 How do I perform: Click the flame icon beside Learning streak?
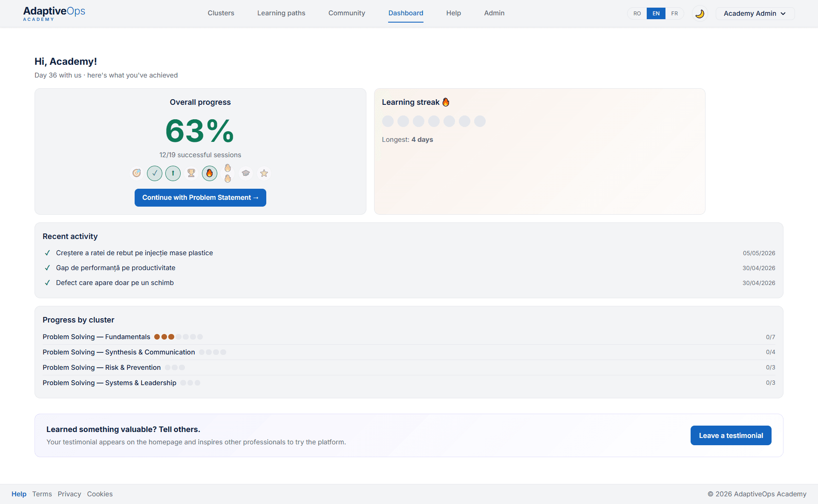[446, 102]
